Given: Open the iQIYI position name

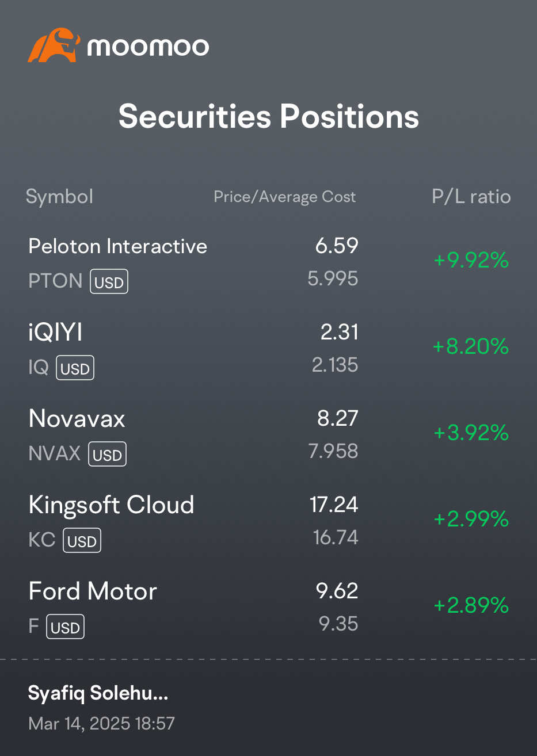Looking at the screenshot, I should (55, 332).
